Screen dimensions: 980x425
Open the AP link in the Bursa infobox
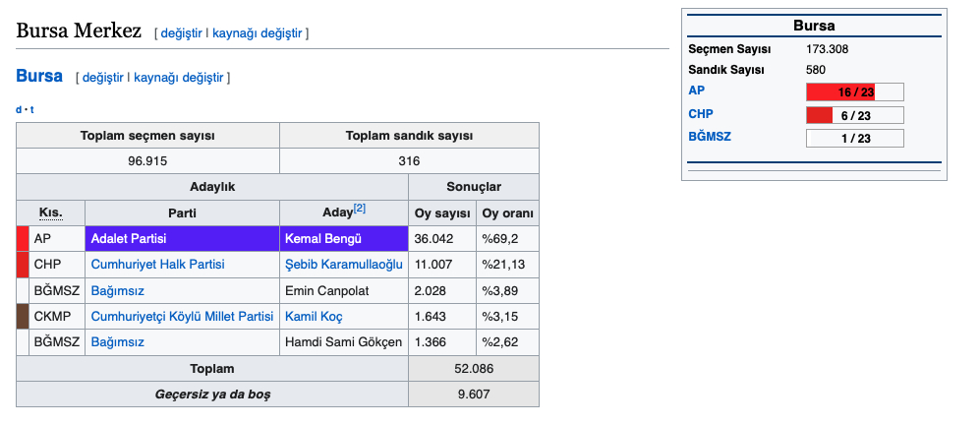(x=696, y=91)
